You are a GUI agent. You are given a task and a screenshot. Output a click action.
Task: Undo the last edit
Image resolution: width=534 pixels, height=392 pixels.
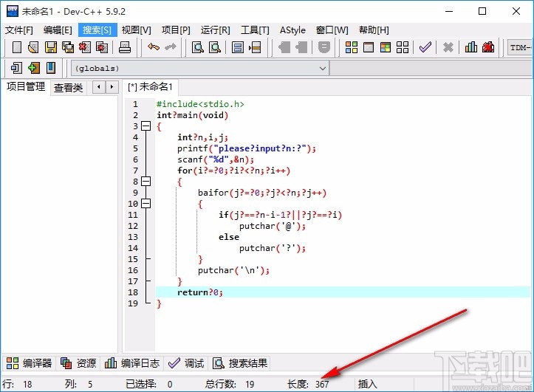154,47
